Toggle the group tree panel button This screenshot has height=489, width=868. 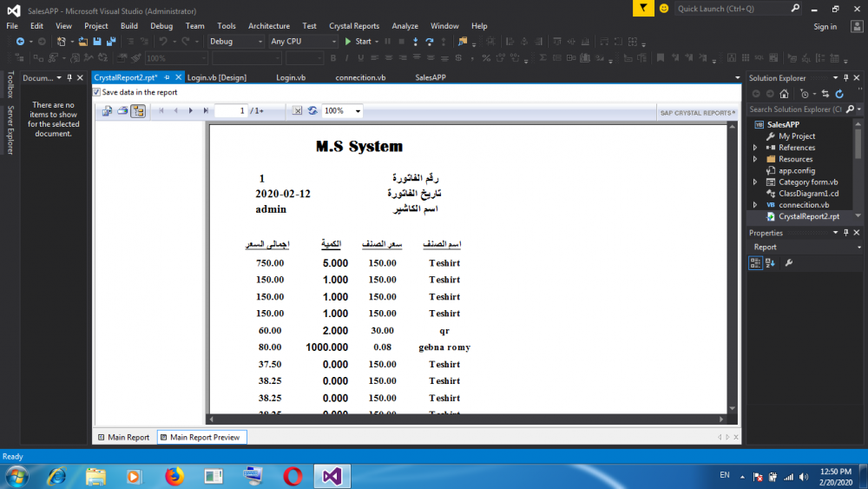138,111
